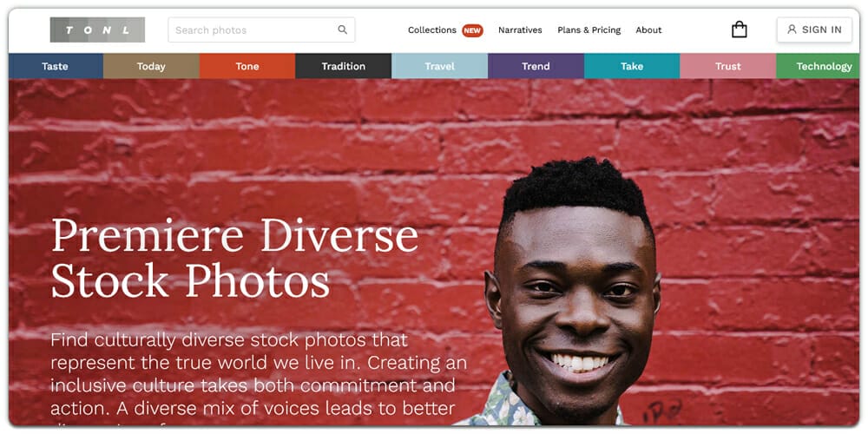Go to Narratives page
Screen dimensions: 868x434
[x=520, y=30]
